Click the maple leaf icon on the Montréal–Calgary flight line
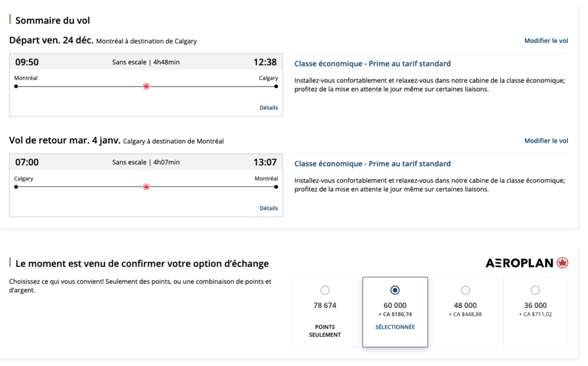The width and height of the screenshot is (588, 366). (x=146, y=87)
